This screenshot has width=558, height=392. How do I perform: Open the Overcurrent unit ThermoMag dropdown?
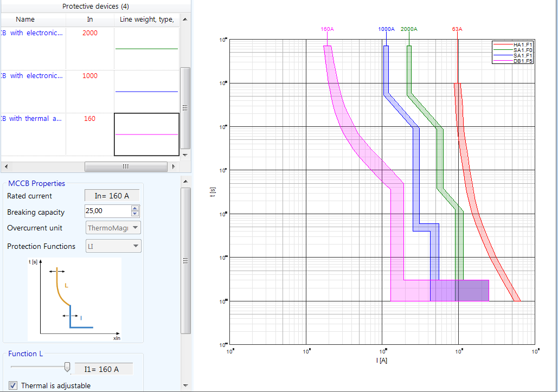pos(137,228)
